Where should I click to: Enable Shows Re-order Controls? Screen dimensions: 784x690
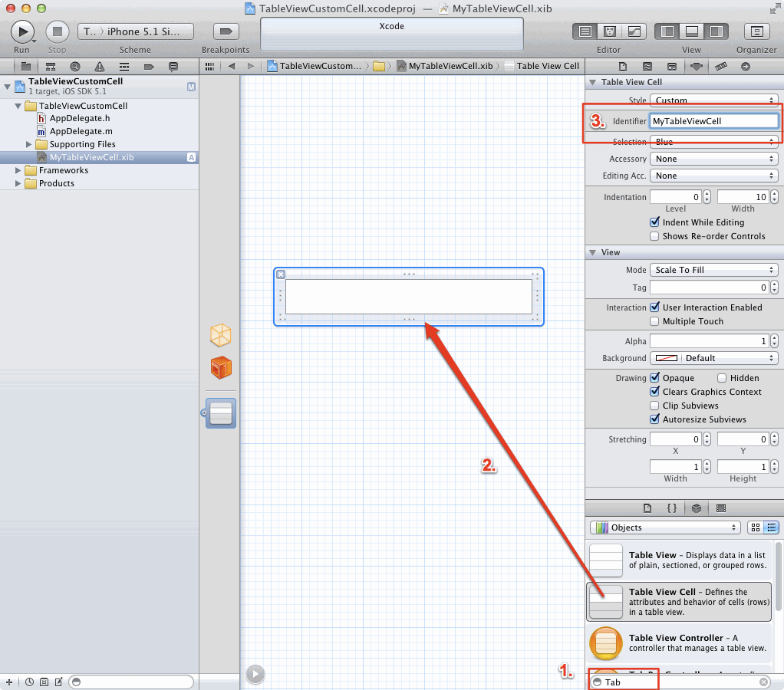654,236
